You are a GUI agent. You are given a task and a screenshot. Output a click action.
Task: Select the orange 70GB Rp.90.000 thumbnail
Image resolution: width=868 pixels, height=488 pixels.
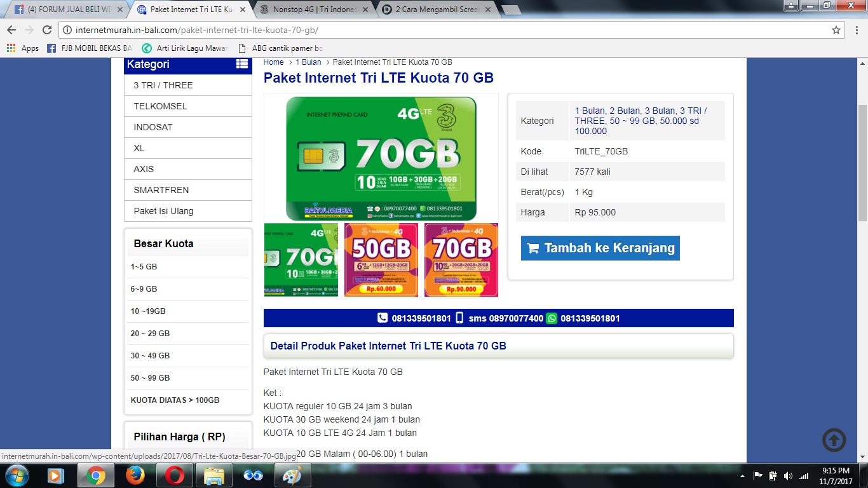[461, 260]
